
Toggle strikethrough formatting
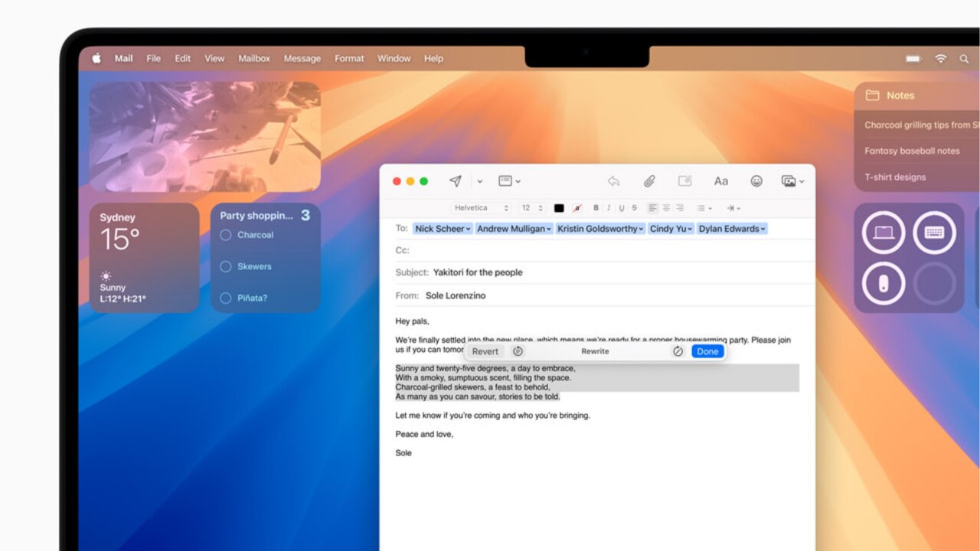pos(634,208)
